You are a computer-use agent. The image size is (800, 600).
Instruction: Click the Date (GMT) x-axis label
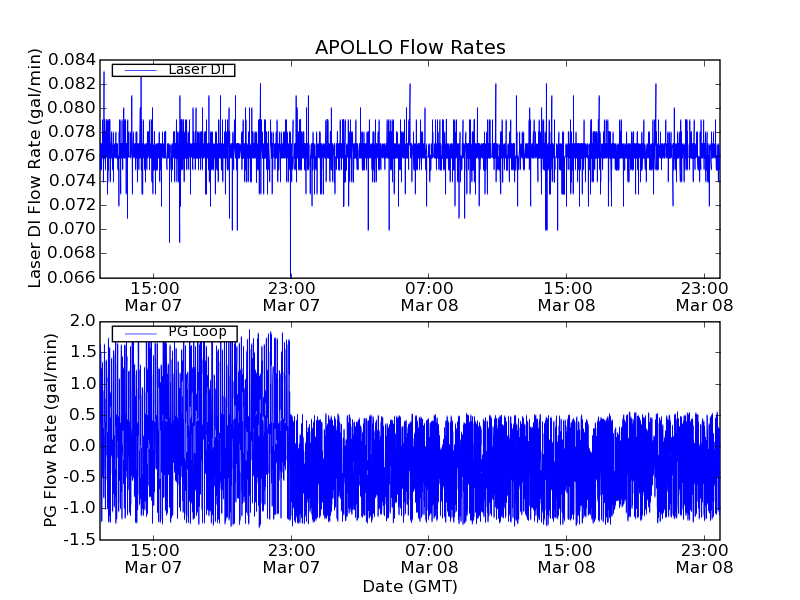pos(410,586)
